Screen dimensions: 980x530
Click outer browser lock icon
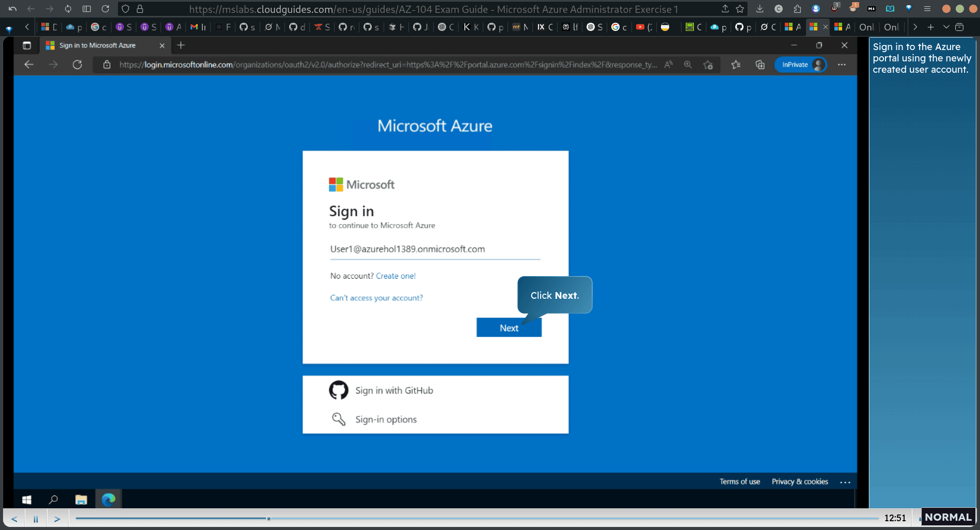click(x=140, y=9)
